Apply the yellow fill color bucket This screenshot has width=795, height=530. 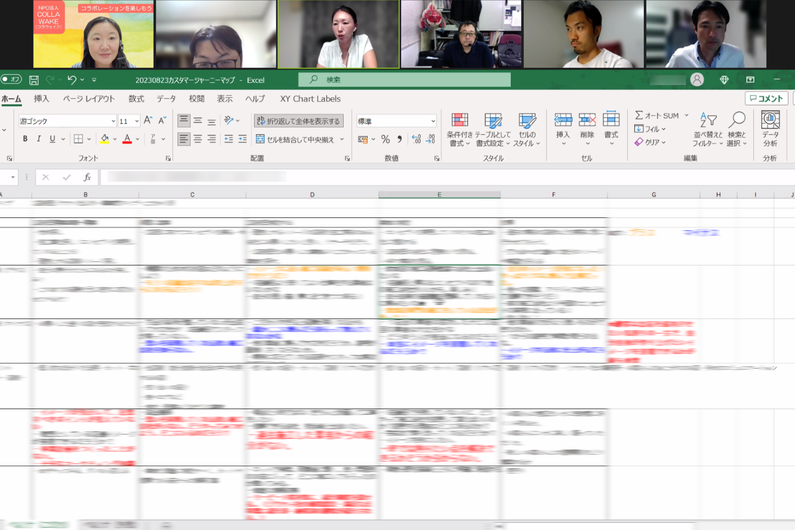click(104, 140)
